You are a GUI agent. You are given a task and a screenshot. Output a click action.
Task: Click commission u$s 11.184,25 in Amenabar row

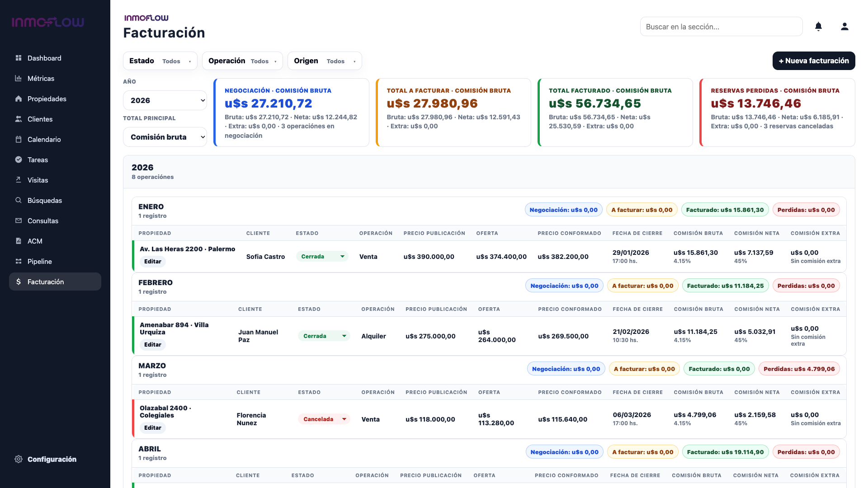[696, 332]
